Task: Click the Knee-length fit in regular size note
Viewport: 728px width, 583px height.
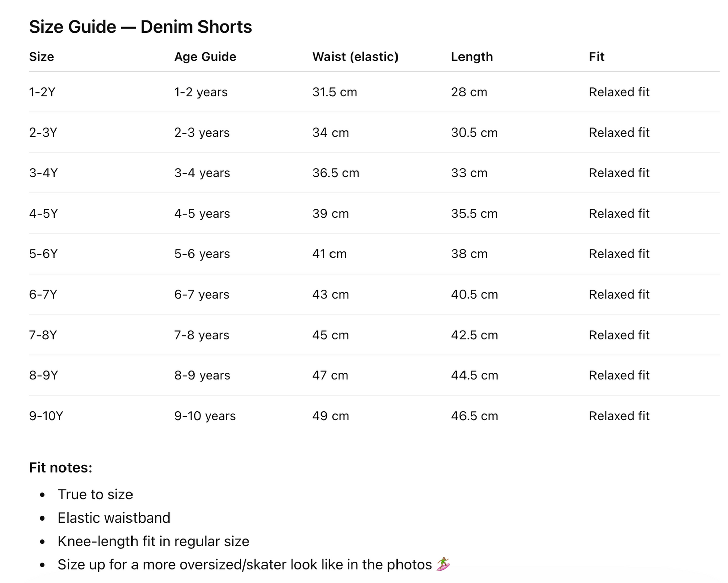Action: 154,541
